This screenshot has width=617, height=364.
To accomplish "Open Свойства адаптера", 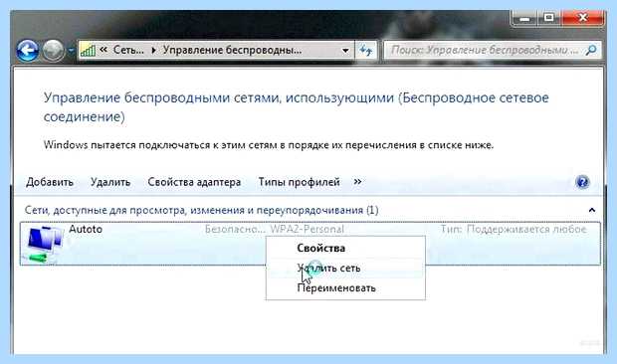I will coord(194,182).
